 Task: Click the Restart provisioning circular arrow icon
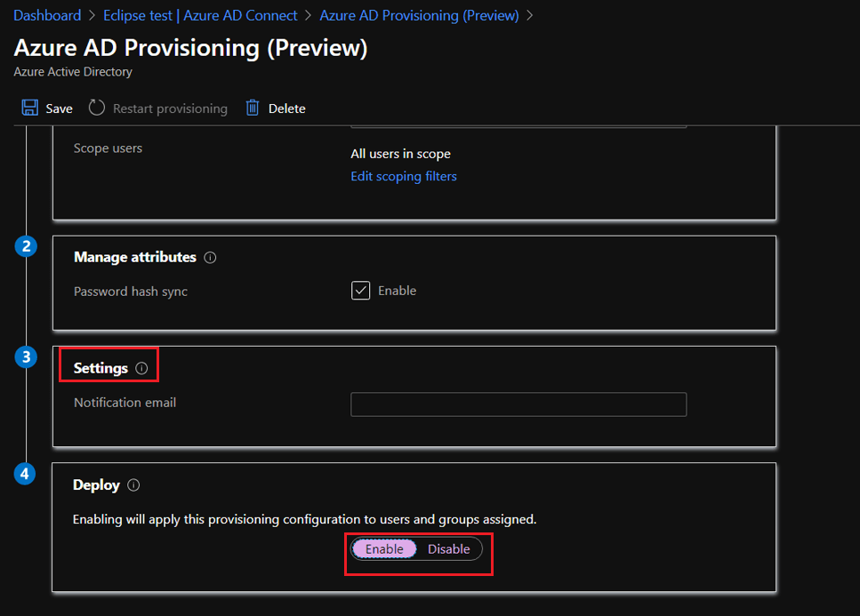point(97,108)
